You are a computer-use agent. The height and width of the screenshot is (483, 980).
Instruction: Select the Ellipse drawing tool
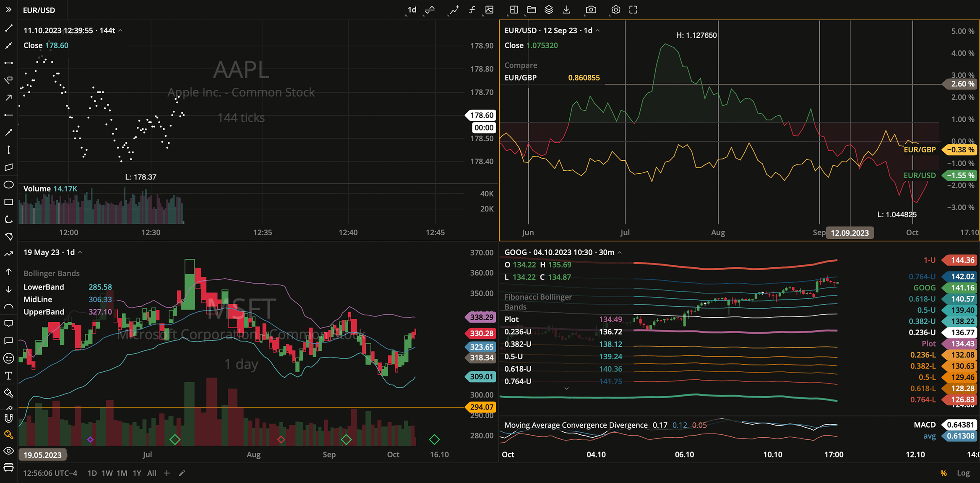tap(8, 185)
